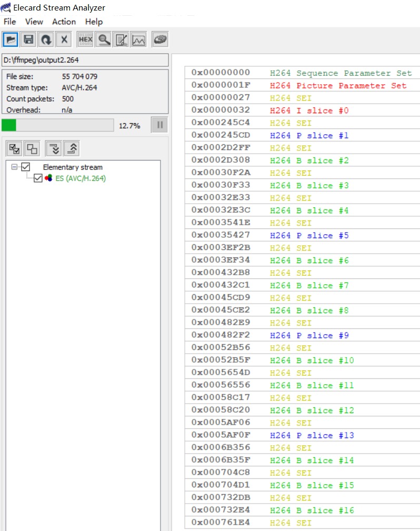420x531 pixels.
Task: Select the H264 B slice #8 row
Action: click(x=302, y=310)
